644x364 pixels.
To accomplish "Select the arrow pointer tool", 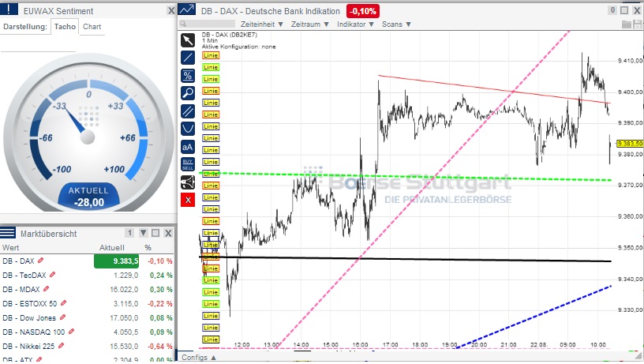I will coord(188,39).
